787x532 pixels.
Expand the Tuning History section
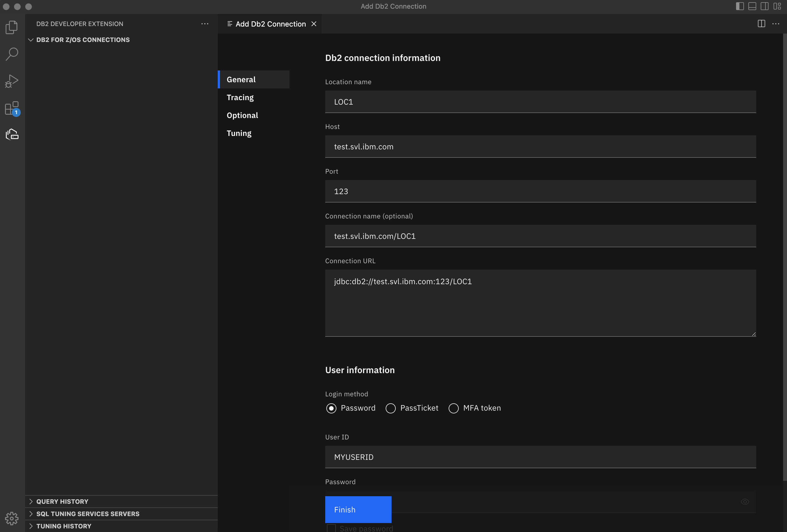(x=121, y=526)
